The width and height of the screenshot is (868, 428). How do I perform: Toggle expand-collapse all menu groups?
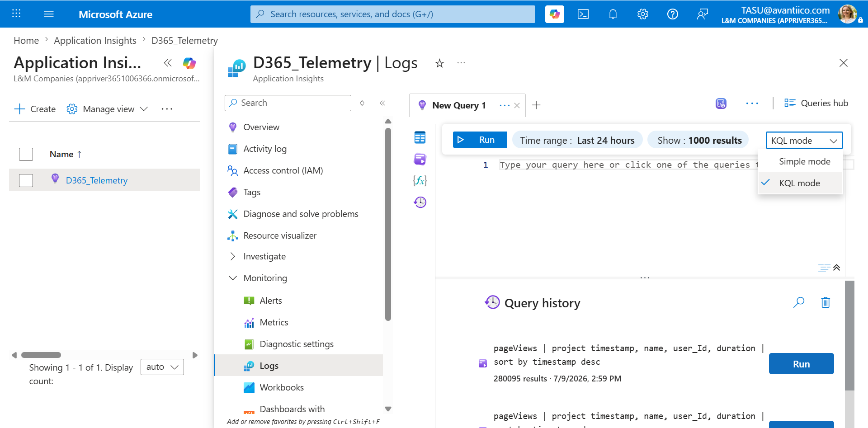362,103
